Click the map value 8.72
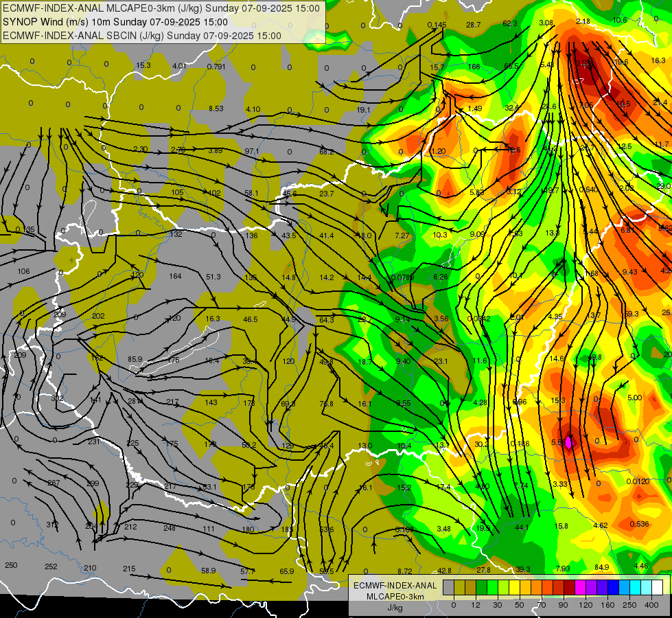The image size is (672, 618). [405, 571]
